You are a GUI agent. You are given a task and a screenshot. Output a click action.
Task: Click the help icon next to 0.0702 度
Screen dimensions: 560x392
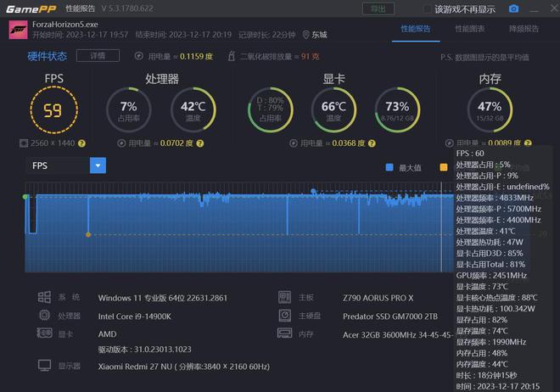(200, 143)
